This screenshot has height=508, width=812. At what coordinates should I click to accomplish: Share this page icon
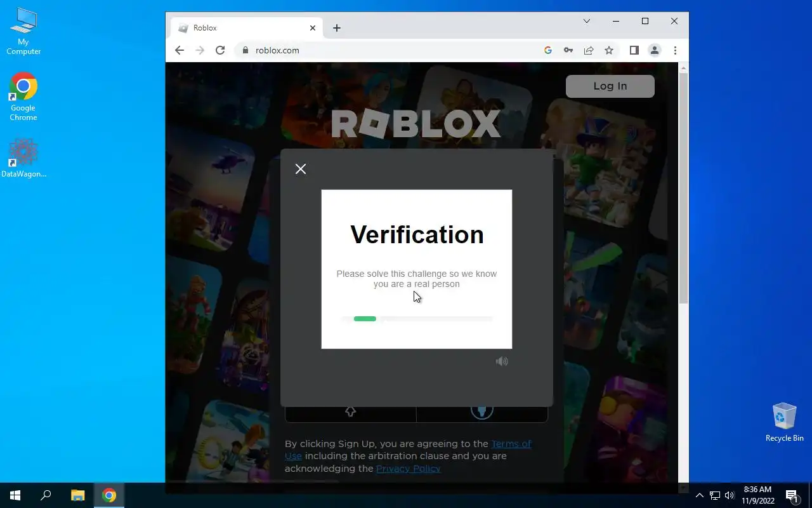click(589, 50)
